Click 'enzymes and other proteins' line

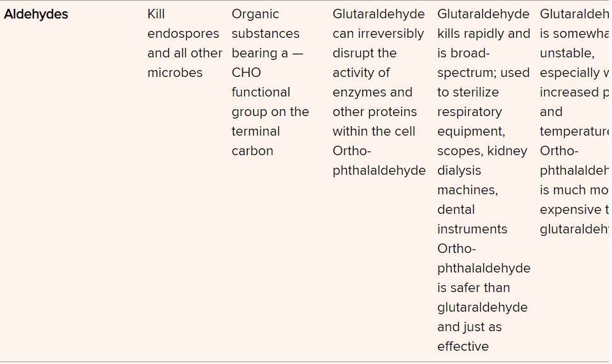coord(375,102)
